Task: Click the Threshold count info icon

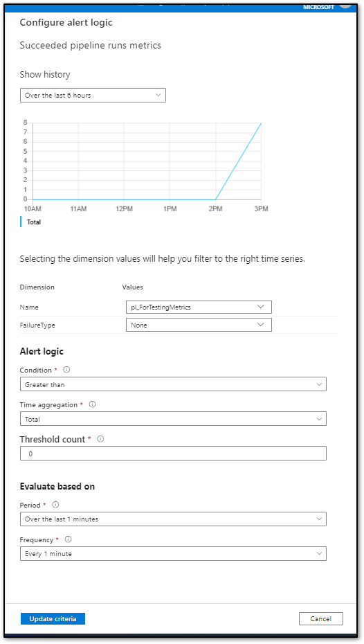Action: 100,439
